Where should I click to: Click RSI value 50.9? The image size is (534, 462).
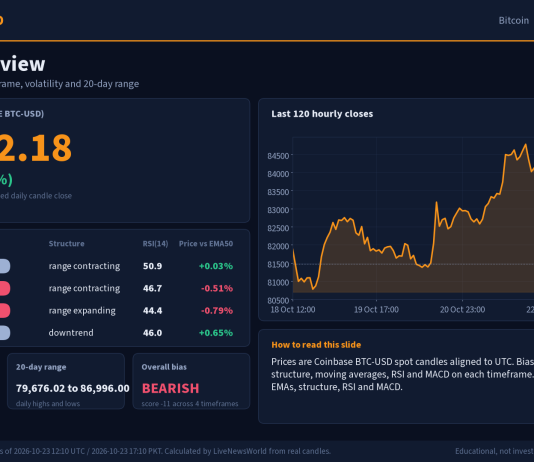[152, 266]
